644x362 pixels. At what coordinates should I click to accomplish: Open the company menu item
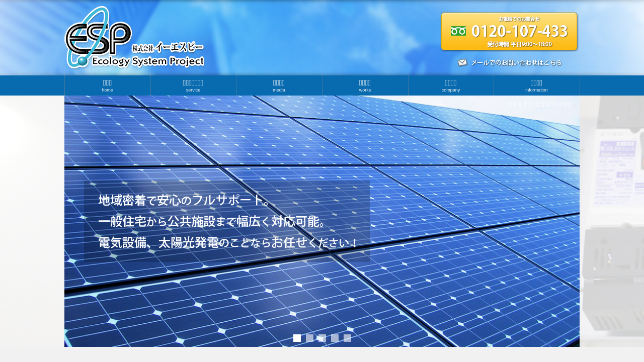tap(451, 85)
